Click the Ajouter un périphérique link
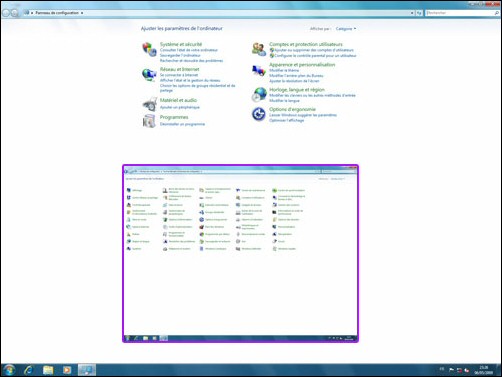 pyautogui.click(x=180, y=107)
